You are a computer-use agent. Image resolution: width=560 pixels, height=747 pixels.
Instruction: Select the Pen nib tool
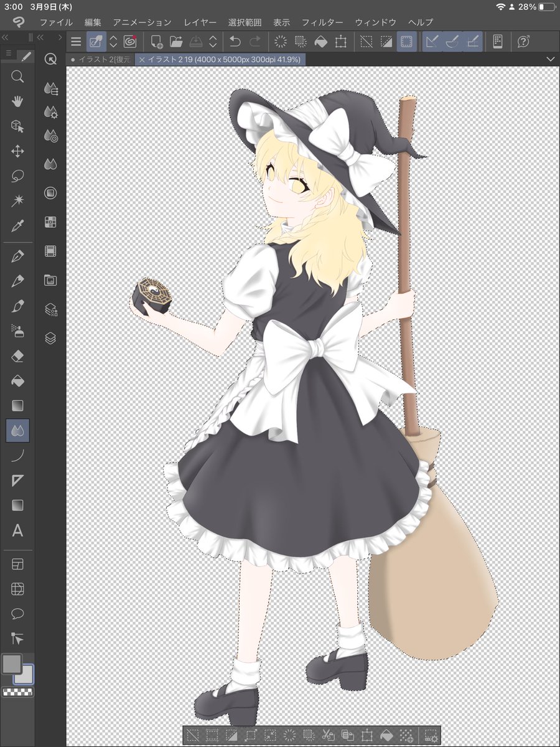click(x=17, y=256)
